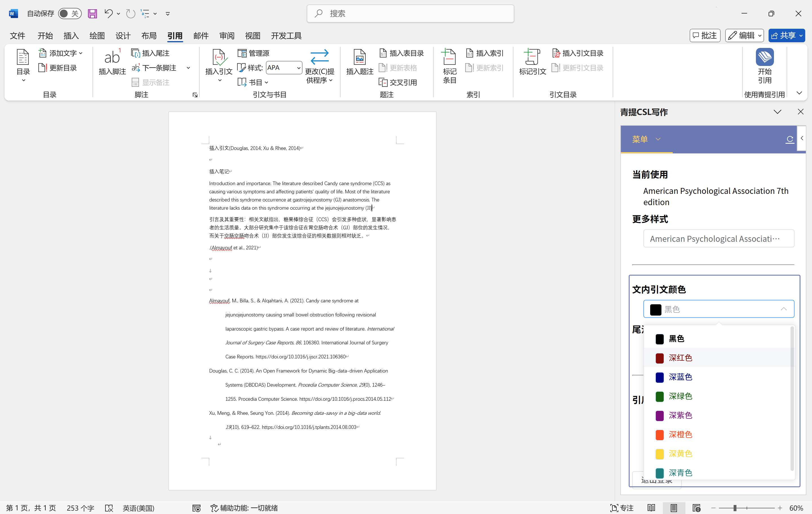Toggle the AutoSave (自动保存) switch
The width and height of the screenshot is (812, 514).
pyautogui.click(x=69, y=14)
